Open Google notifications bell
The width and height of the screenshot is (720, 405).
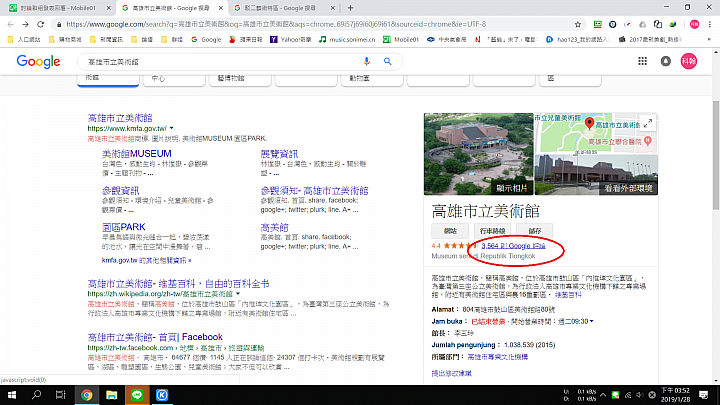point(666,61)
